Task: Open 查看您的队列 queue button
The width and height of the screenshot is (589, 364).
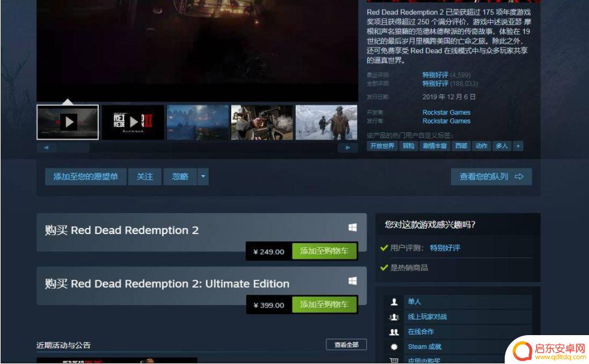Action: click(491, 176)
